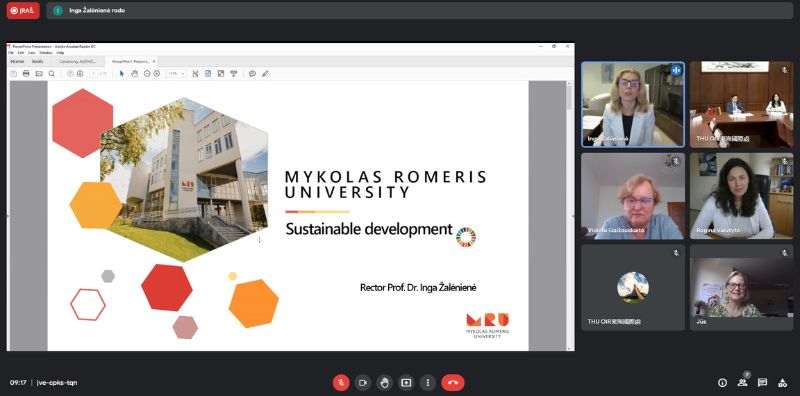Click the red recording indicator badge
800x396 pixels.
click(23, 10)
